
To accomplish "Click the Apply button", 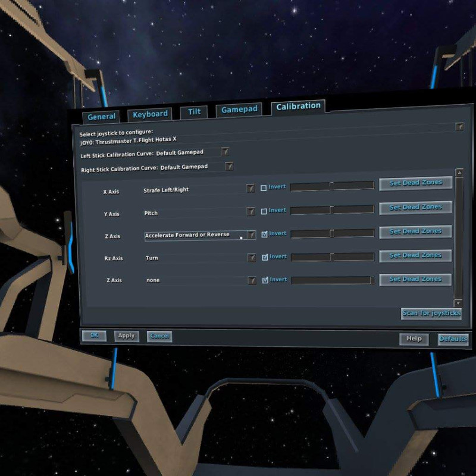I will (x=126, y=336).
